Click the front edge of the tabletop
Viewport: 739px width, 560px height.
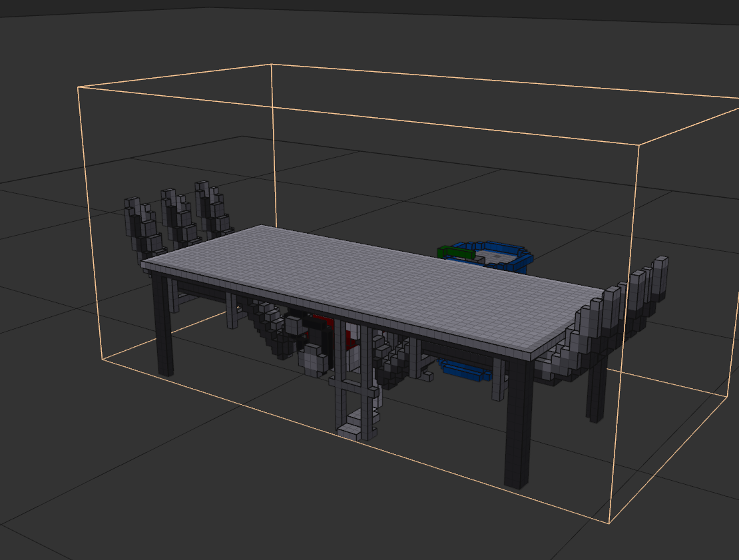tap(333, 314)
